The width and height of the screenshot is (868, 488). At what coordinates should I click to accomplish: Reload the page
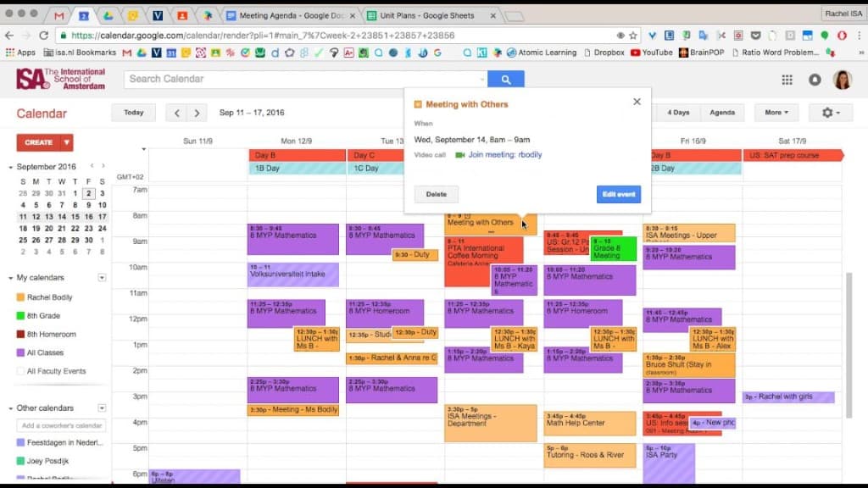(44, 36)
